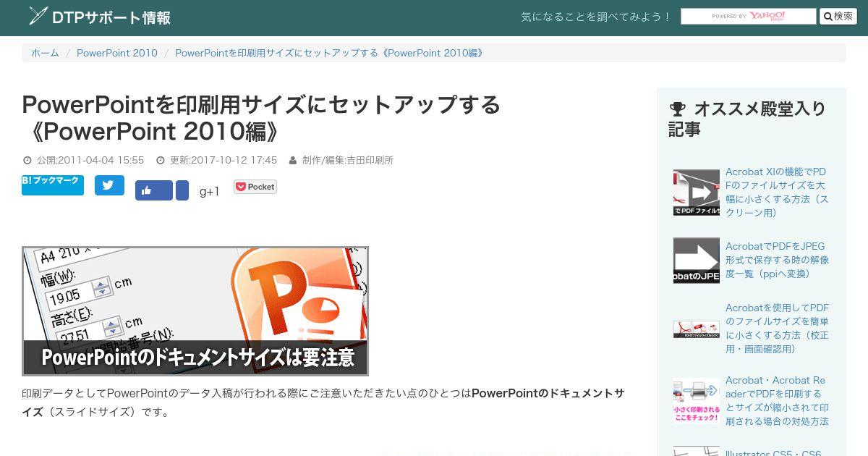This screenshot has width=868, height=456.
Task: Focus the Yahoo search input field
Action: point(748,16)
